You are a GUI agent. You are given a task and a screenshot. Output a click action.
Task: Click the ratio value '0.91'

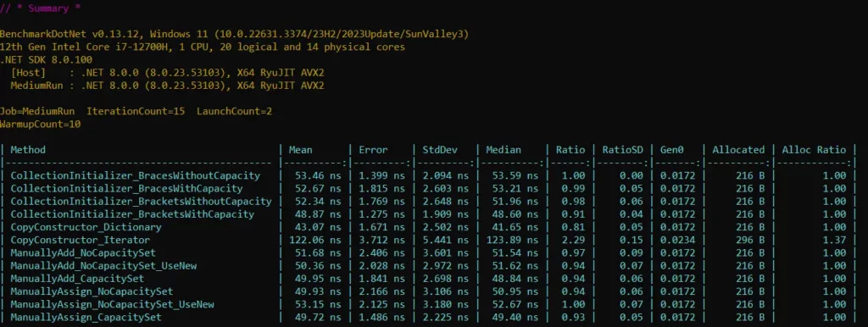[x=573, y=214]
